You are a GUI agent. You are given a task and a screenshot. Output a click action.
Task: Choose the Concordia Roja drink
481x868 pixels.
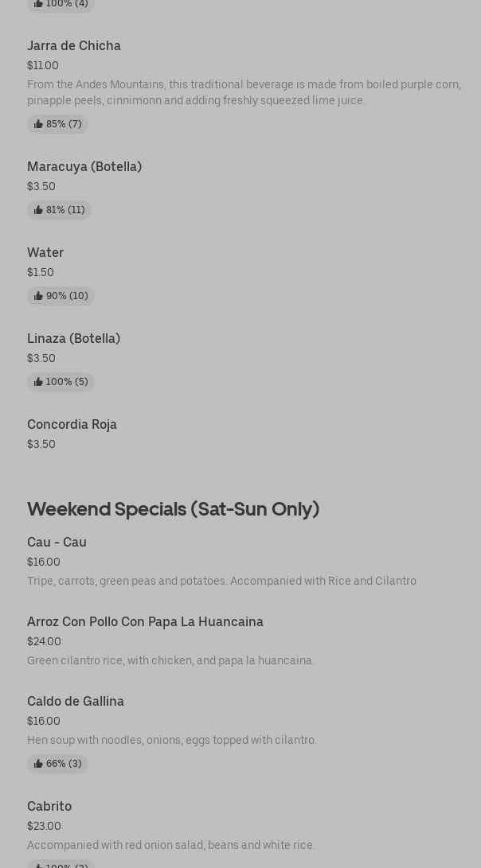[x=72, y=425]
